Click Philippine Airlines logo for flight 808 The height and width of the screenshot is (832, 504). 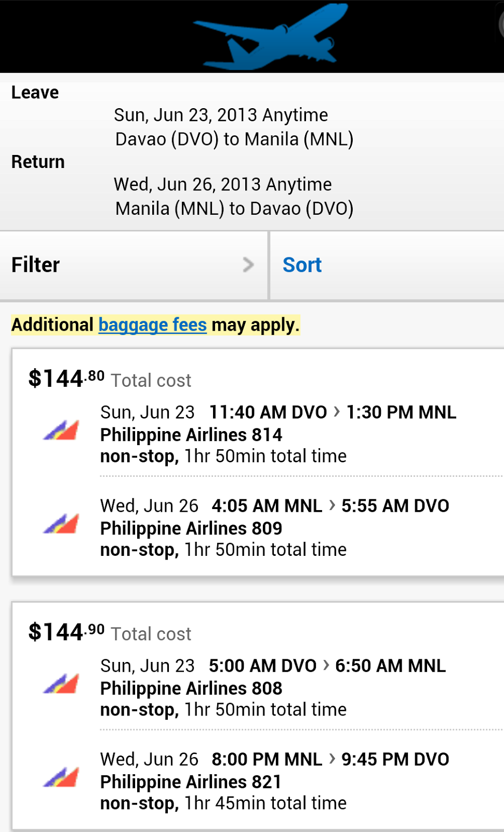click(61, 684)
